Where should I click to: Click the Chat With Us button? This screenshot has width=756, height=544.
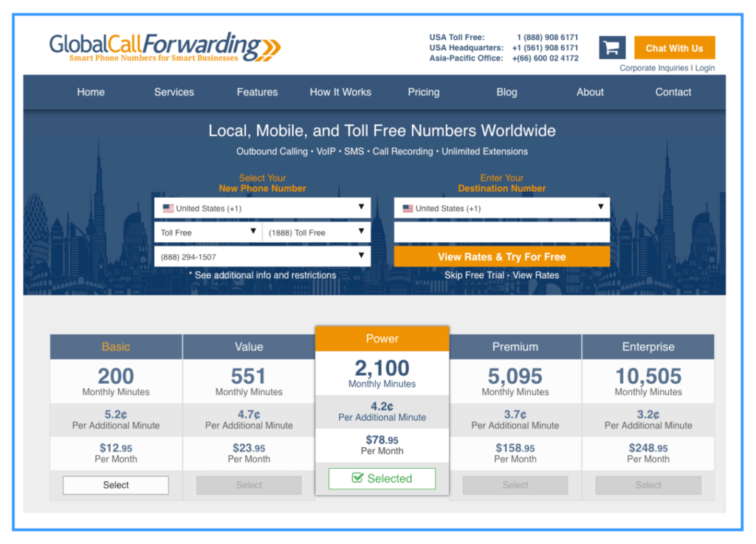coord(674,47)
